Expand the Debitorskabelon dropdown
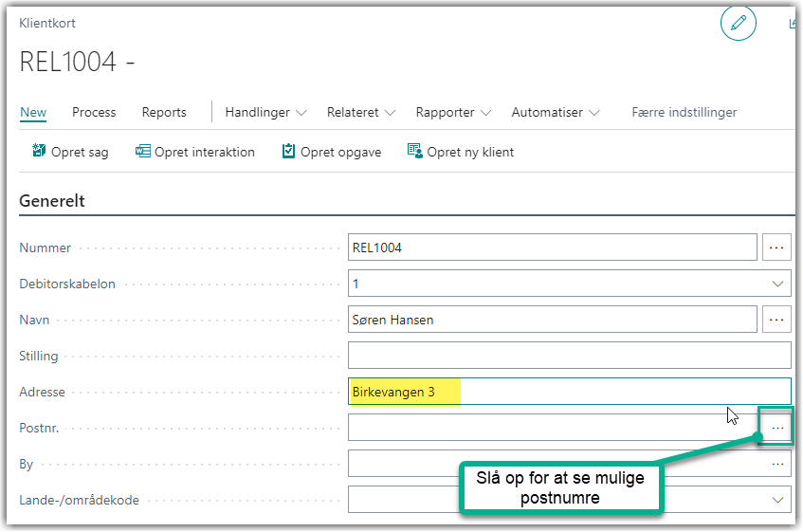803x532 pixels. click(x=777, y=284)
